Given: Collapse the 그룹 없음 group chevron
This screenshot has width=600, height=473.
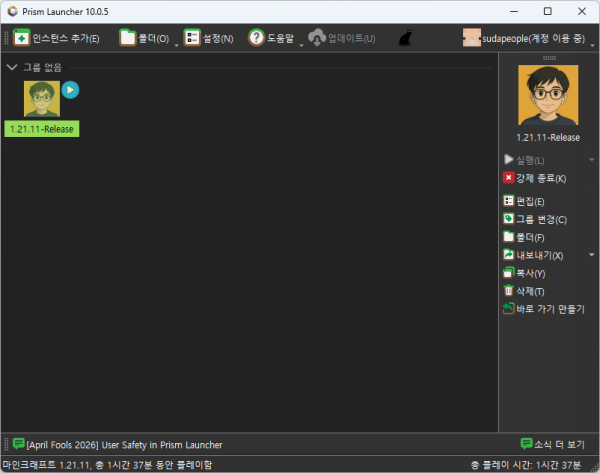Looking at the screenshot, I should click(12, 67).
